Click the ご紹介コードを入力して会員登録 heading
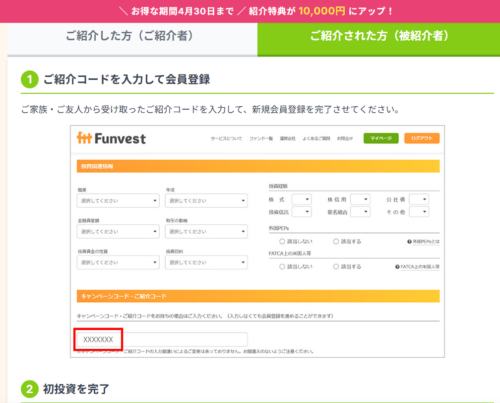 pos(127,80)
